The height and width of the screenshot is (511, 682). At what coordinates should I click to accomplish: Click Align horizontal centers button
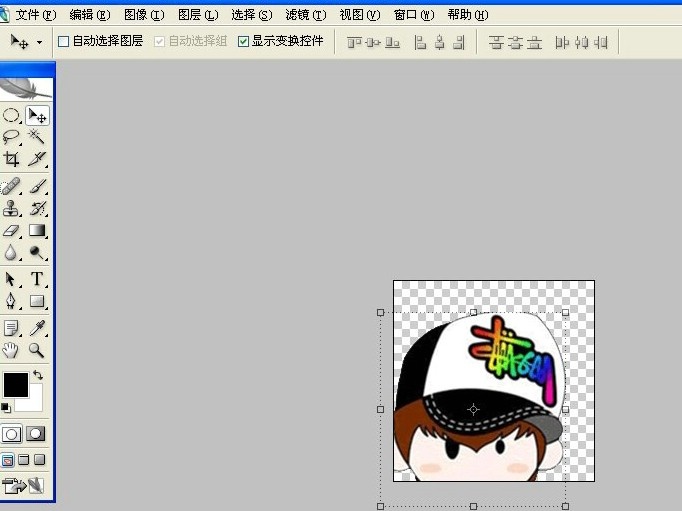click(440, 43)
